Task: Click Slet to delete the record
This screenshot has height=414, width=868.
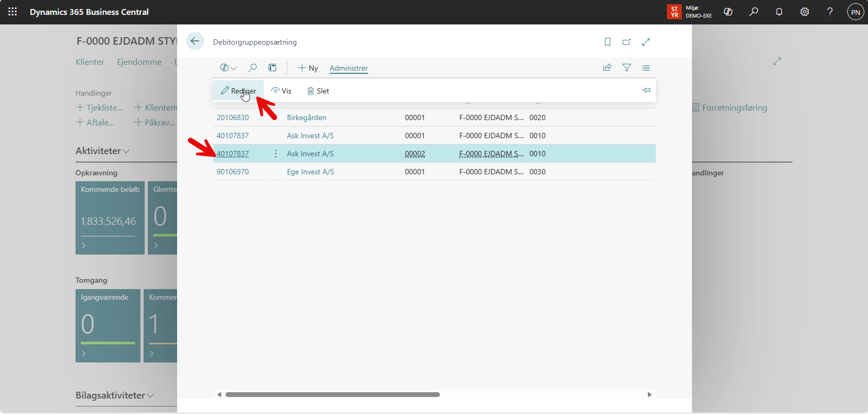Action: 318,91
